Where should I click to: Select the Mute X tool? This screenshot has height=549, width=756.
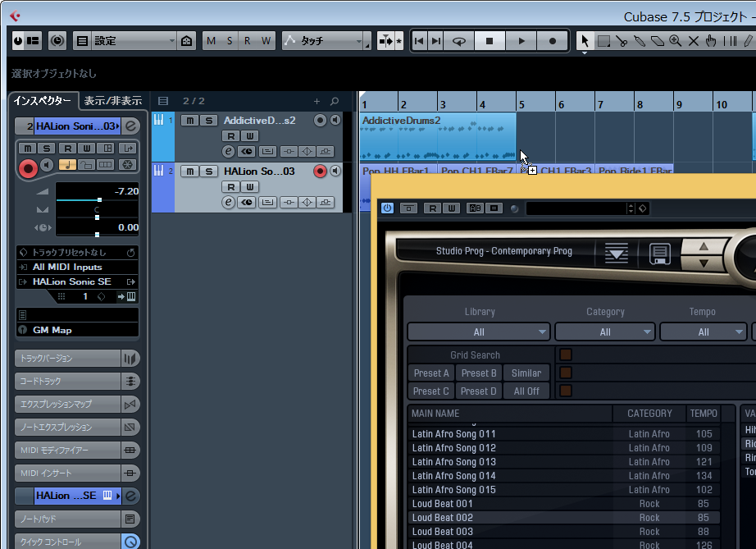coord(694,41)
